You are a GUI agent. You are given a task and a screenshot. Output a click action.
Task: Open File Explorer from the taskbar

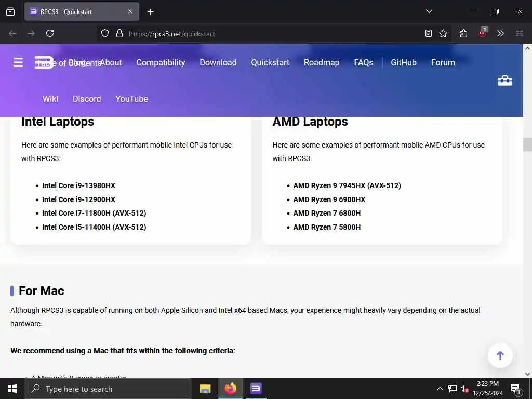(205, 389)
